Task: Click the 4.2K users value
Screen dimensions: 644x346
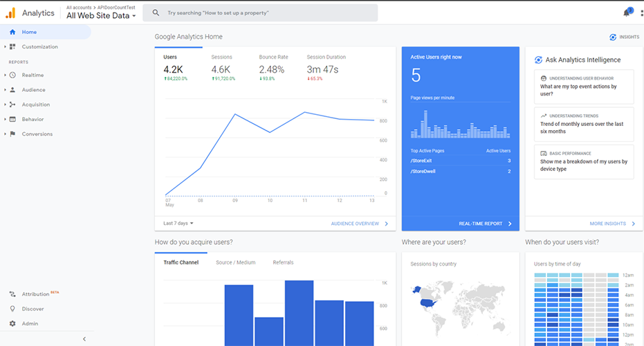Action: (x=173, y=69)
